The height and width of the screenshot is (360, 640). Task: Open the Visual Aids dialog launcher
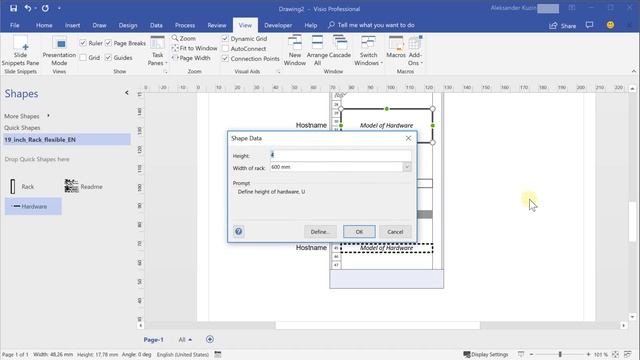(279, 71)
